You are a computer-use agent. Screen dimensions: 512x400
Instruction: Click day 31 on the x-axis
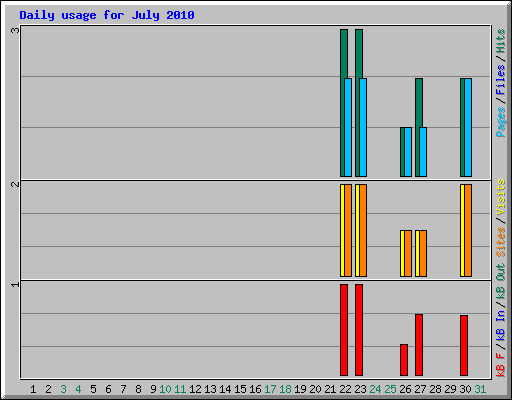(480, 389)
